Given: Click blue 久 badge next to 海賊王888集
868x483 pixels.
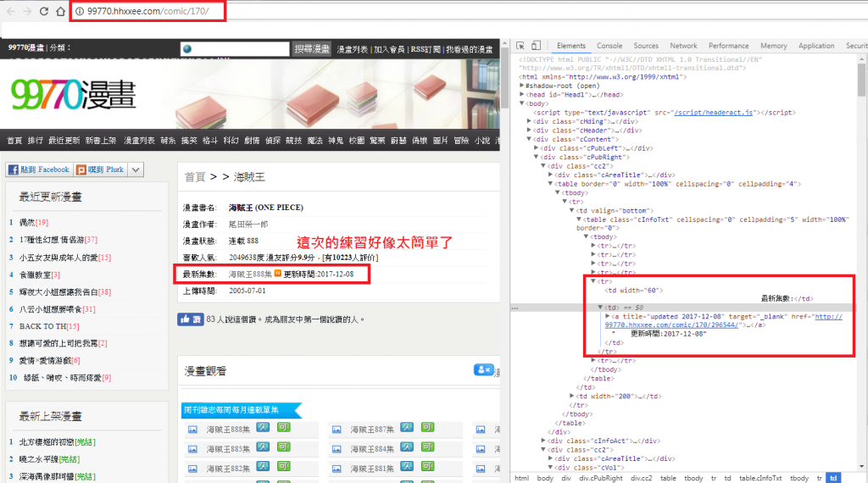Looking at the screenshot, I should [263, 427].
